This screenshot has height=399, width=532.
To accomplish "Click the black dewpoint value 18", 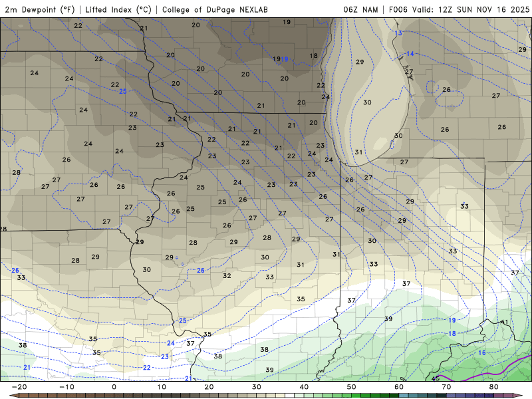I will click(313, 56).
